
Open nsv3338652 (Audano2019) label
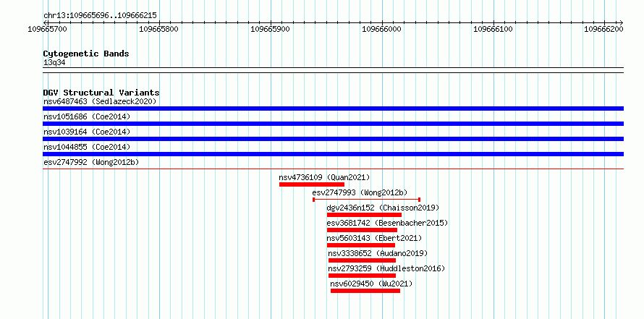click(x=378, y=253)
